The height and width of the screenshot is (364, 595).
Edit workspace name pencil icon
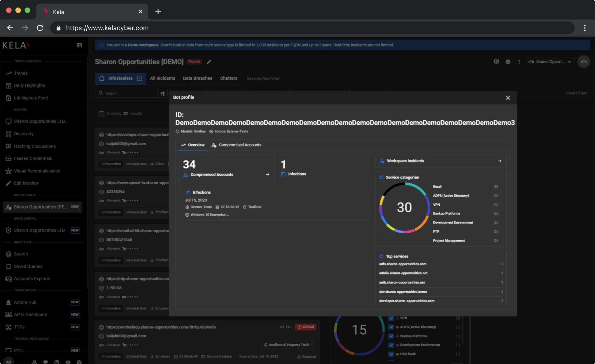pyautogui.click(x=209, y=62)
